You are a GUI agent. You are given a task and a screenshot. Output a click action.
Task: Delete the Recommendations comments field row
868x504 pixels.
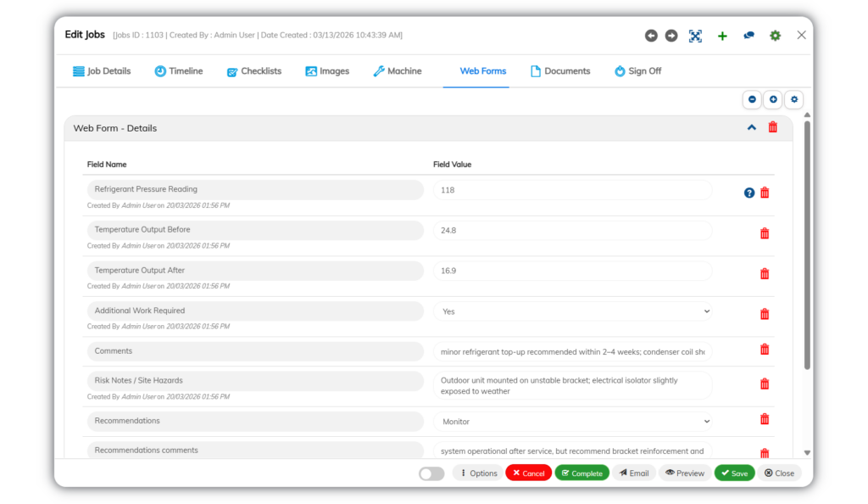click(x=765, y=453)
